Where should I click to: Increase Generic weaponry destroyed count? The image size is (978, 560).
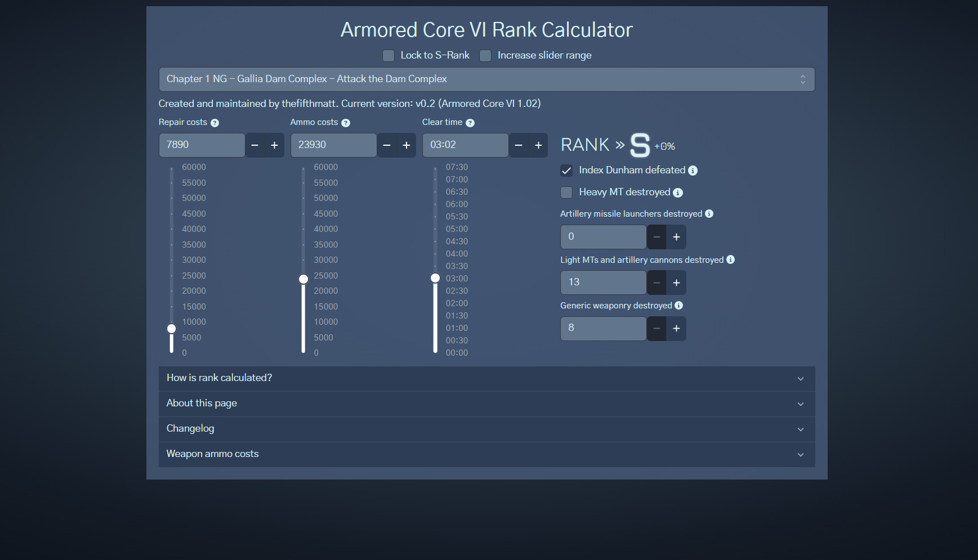click(x=676, y=329)
